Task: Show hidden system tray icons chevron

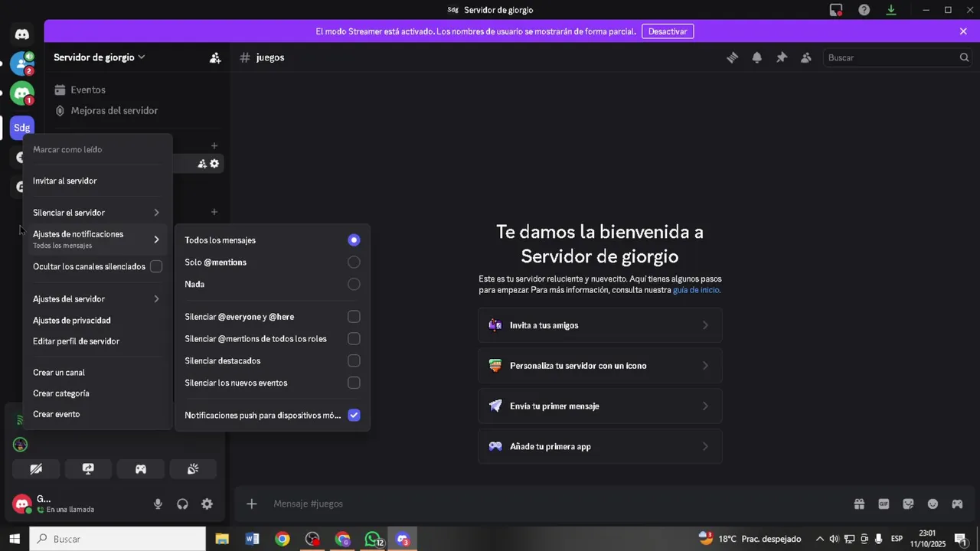Action: [x=820, y=539]
